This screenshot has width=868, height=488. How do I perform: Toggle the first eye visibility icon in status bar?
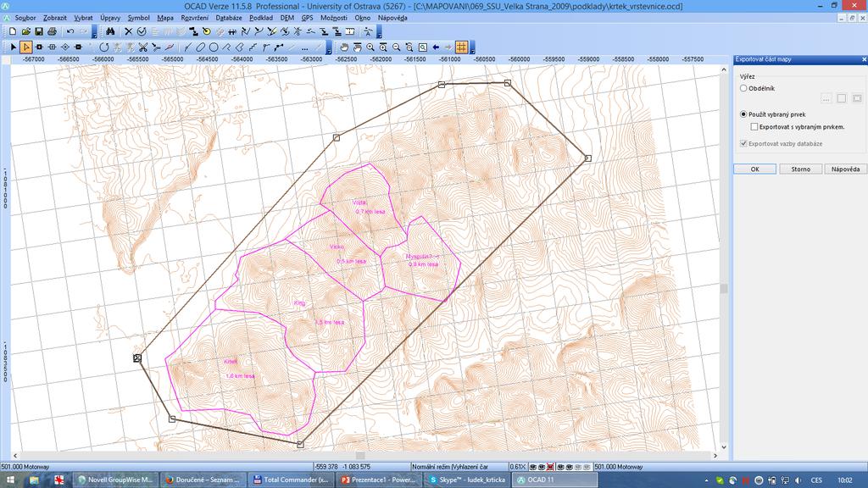pyautogui.click(x=533, y=467)
